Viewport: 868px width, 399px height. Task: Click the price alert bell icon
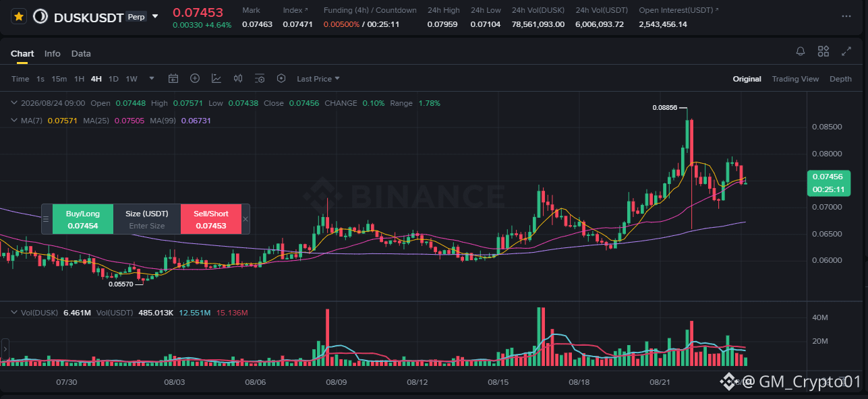(x=801, y=51)
